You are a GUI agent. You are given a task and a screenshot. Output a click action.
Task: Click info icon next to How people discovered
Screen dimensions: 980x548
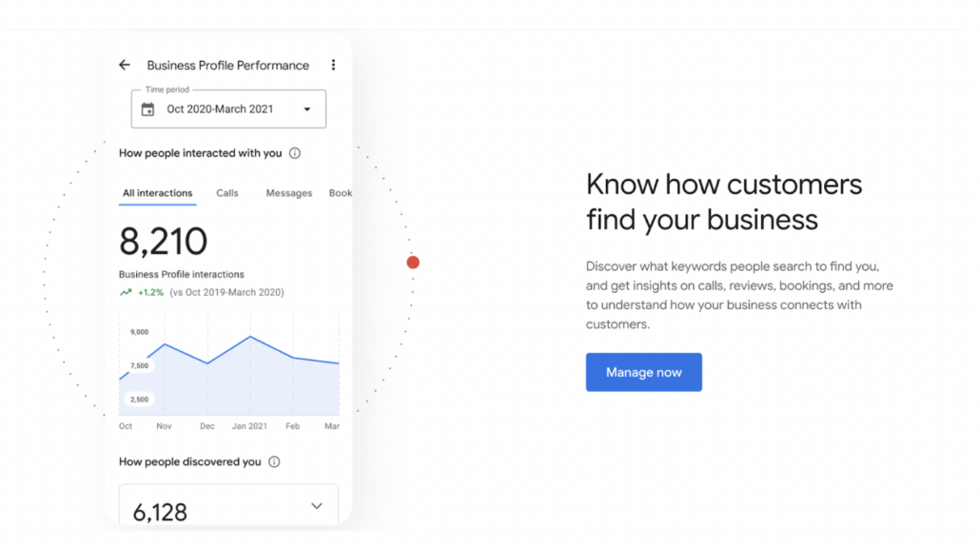(274, 462)
